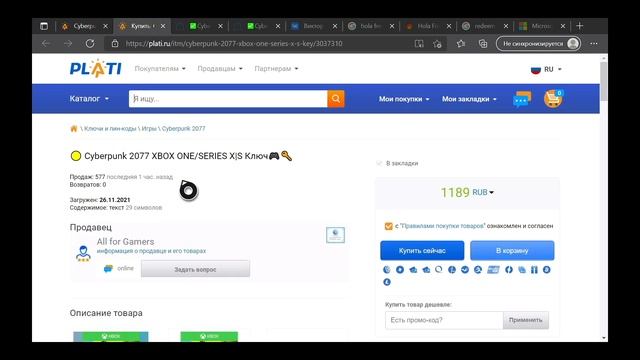Open the first Xbox product image thumbnail
The height and width of the screenshot is (360, 640).
pyautogui.click(x=111, y=336)
